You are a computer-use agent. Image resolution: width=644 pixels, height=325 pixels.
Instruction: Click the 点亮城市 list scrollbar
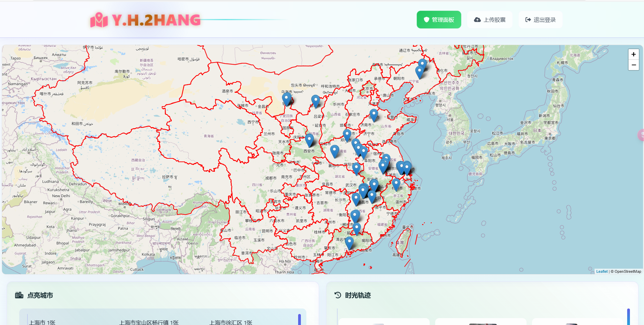point(299,320)
